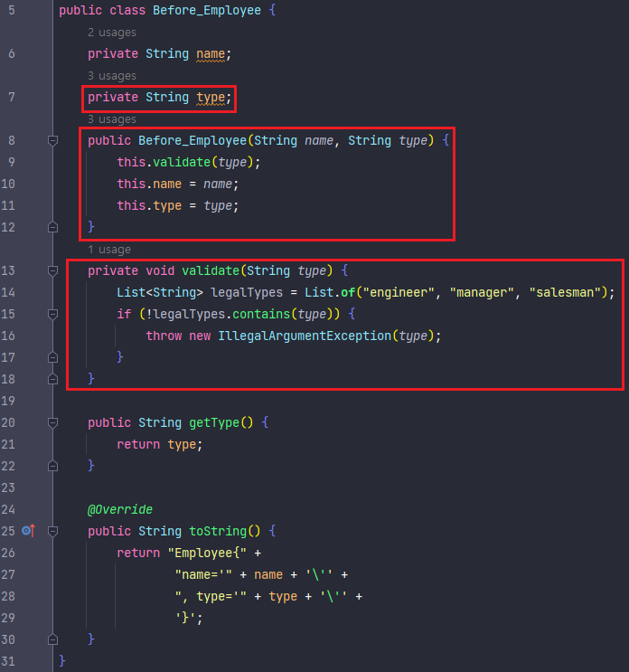Open the '2 usages' hint above name field
This screenshot has height=672, width=629.
(112, 33)
